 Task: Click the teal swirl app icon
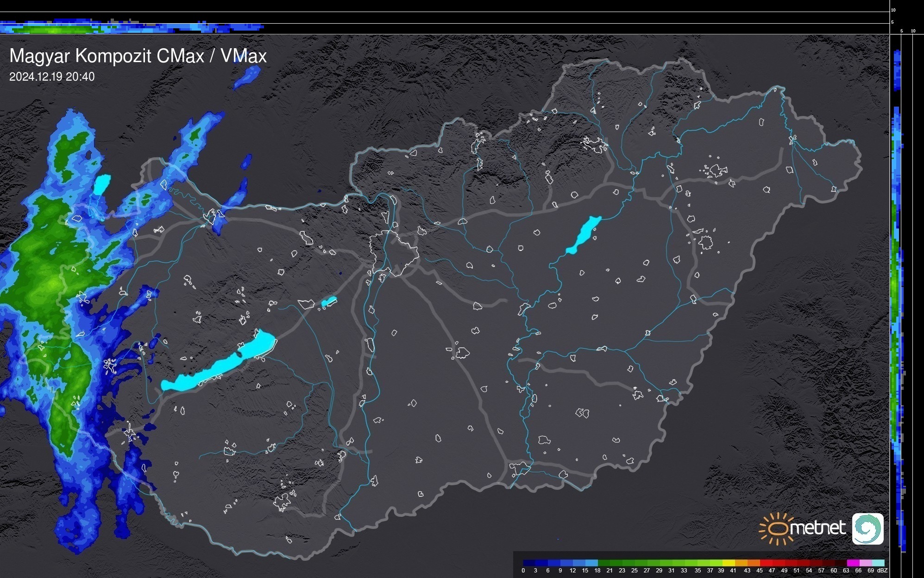[x=867, y=528]
